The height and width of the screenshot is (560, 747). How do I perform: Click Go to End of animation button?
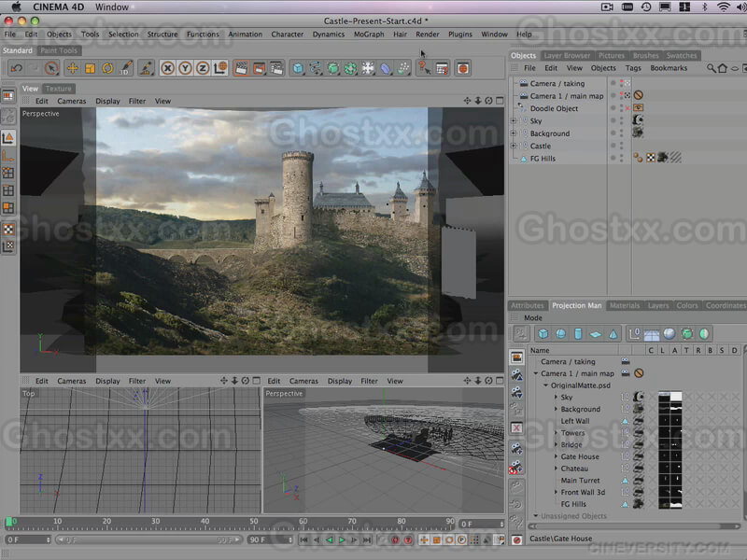coord(367,540)
